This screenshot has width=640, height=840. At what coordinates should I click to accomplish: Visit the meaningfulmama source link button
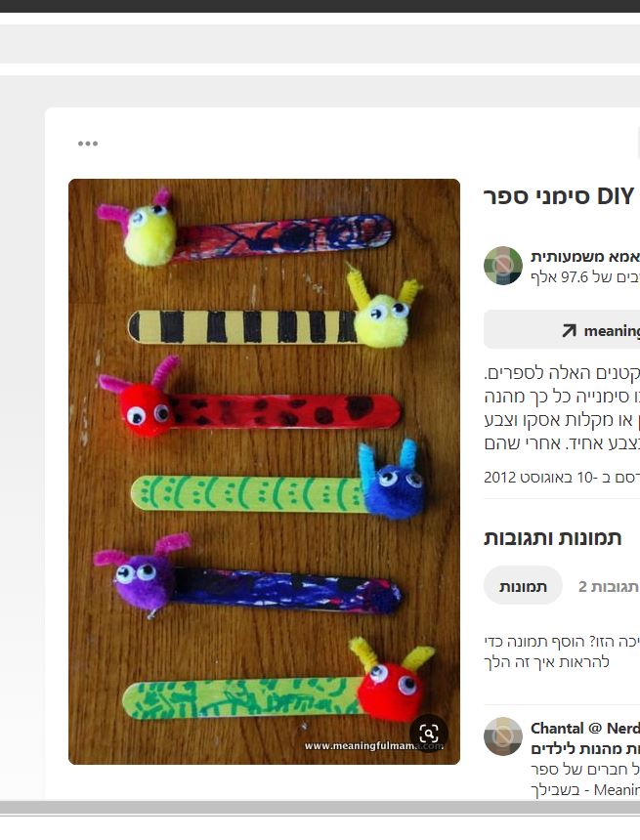click(x=562, y=329)
